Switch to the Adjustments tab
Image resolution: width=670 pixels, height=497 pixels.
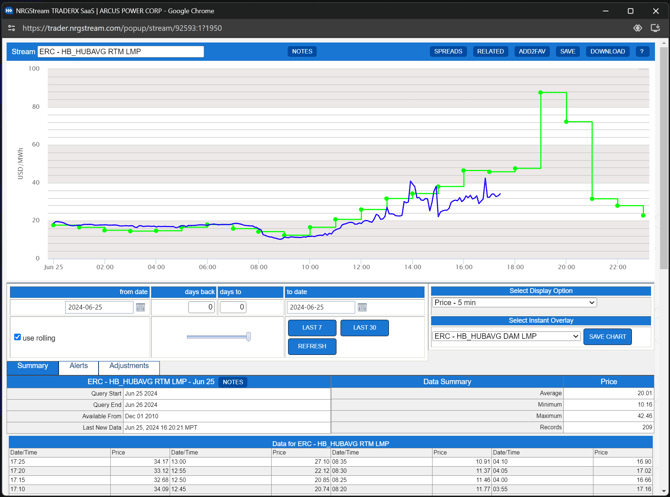click(129, 368)
